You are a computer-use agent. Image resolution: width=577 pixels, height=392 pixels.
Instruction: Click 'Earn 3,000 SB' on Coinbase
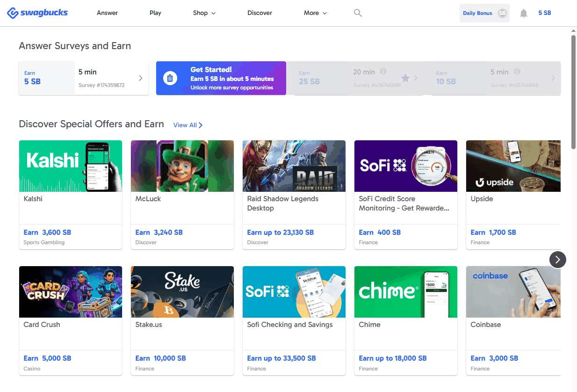[x=494, y=358]
